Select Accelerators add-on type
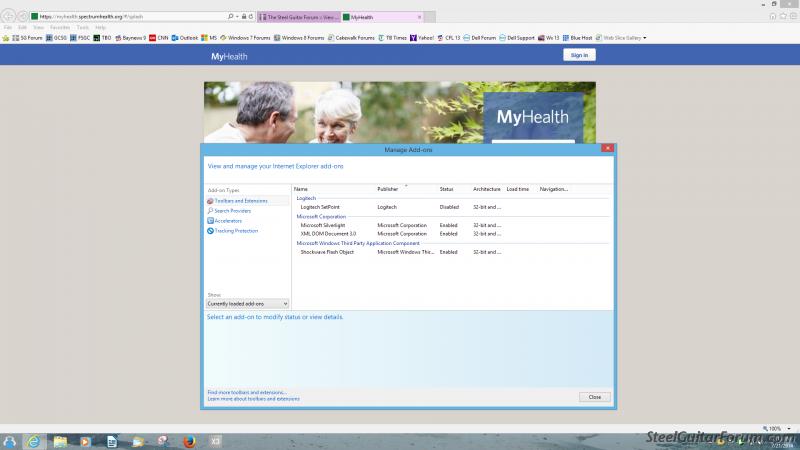This screenshot has height=450, width=800. [224, 221]
